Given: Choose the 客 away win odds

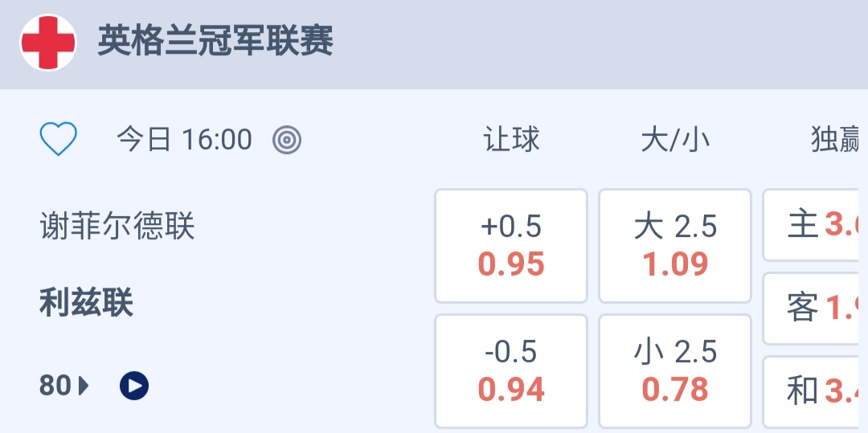Looking at the screenshot, I should pos(816,308).
